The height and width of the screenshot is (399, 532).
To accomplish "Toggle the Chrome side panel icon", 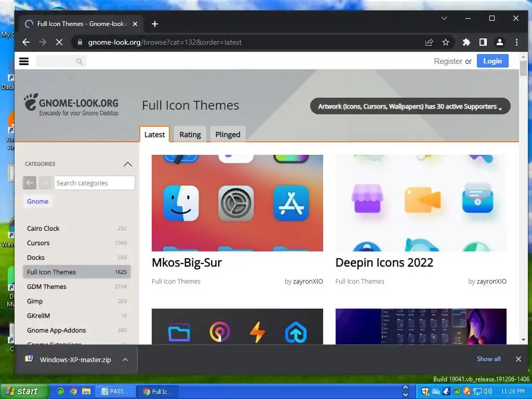I will coord(483,42).
